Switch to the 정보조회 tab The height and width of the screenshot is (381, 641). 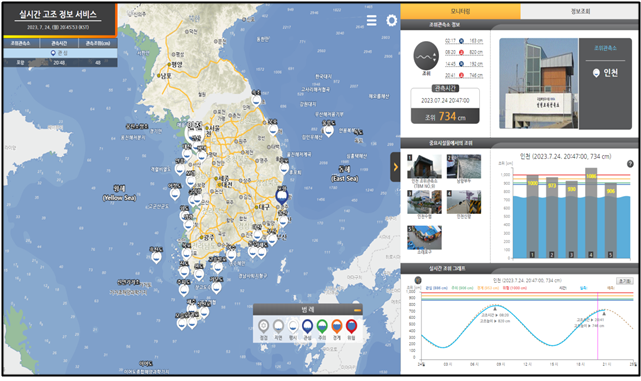coord(580,11)
